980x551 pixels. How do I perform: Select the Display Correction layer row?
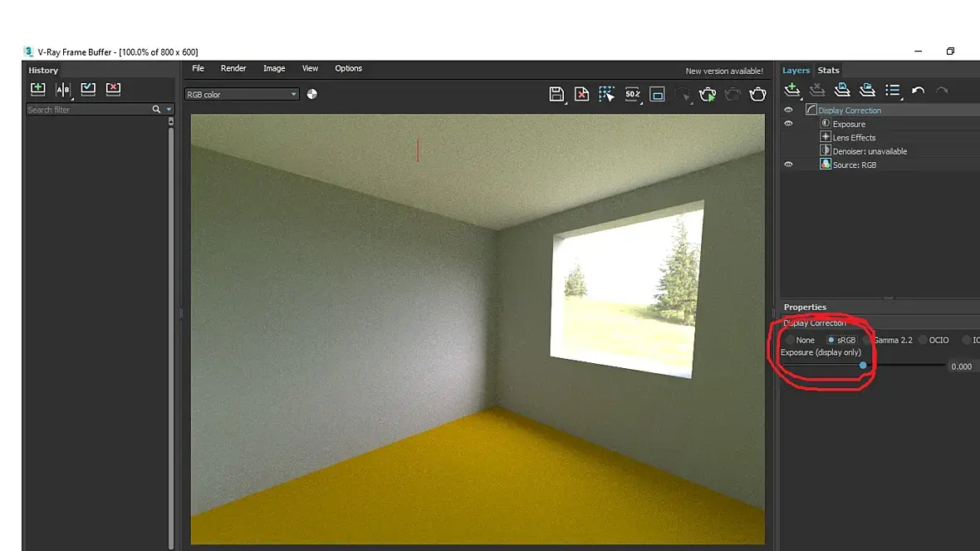880,110
